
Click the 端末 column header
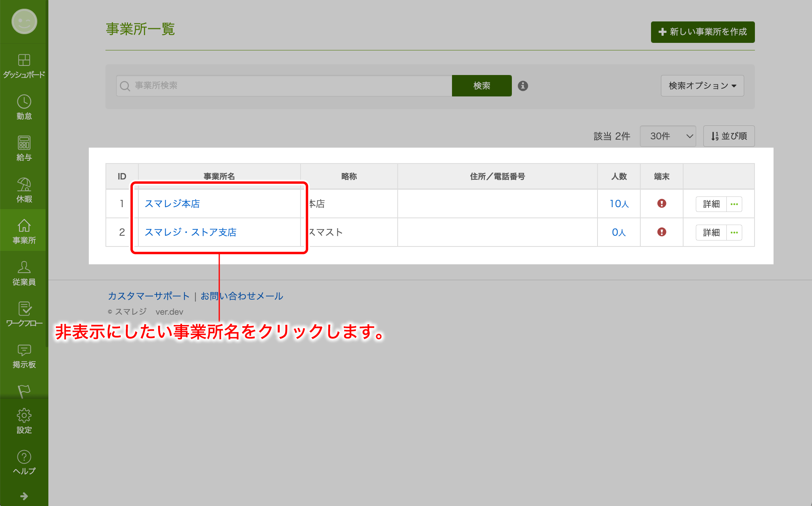point(662,176)
